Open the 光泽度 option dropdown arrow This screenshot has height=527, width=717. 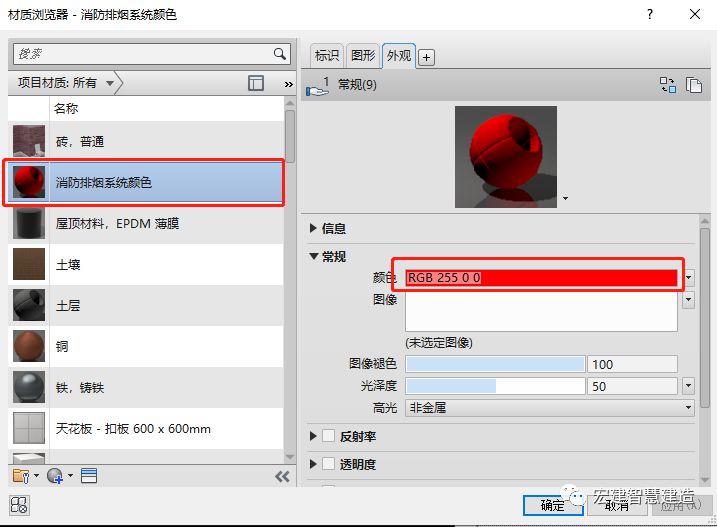pyautogui.click(x=688, y=386)
